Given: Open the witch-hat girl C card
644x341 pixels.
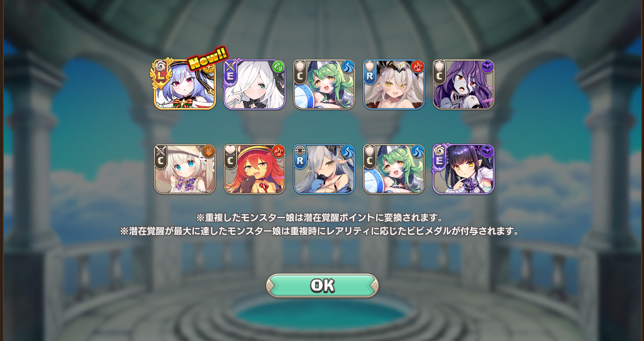Looking at the screenshot, I should coord(185,169).
